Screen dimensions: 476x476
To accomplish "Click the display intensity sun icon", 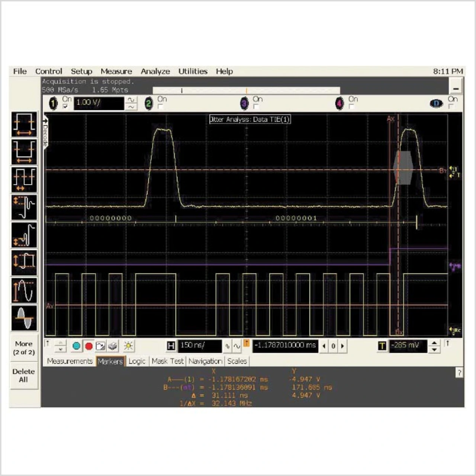I will tap(128, 346).
